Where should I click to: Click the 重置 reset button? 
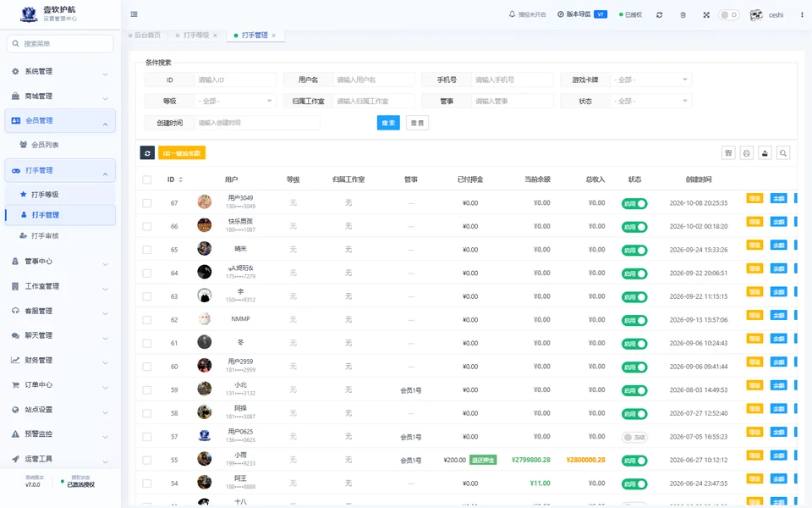pyautogui.click(x=417, y=123)
